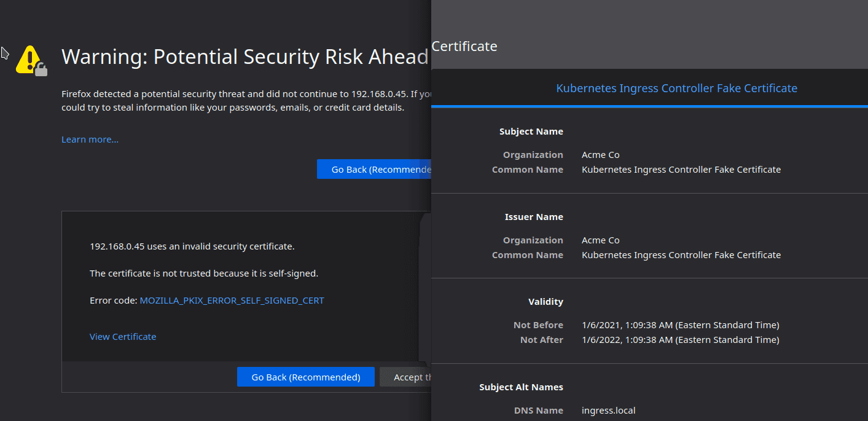Click the text 'The certificate is not trusted because it is self-signed.'
This screenshot has height=421, width=868.
coord(204,273)
